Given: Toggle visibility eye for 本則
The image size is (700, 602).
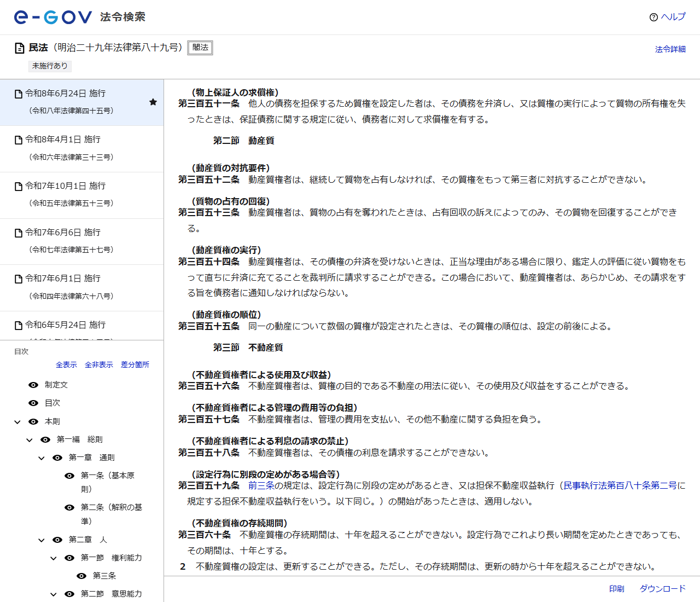Looking at the screenshot, I should coord(33,421).
